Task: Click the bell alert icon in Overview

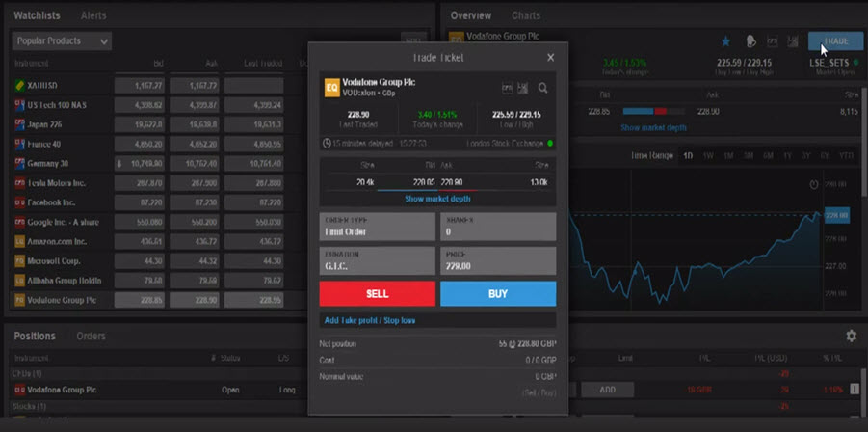Action: point(750,41)
